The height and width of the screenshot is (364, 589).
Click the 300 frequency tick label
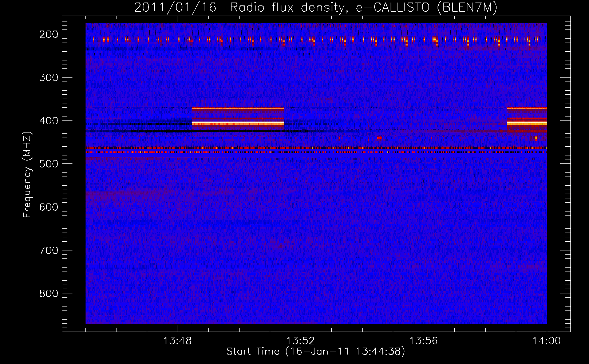[49, 78]
